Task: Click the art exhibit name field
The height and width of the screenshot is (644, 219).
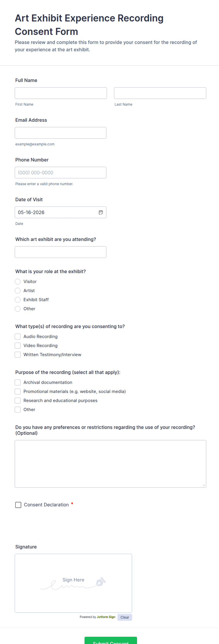Action: pyautogui.click(x=61, y=252)
